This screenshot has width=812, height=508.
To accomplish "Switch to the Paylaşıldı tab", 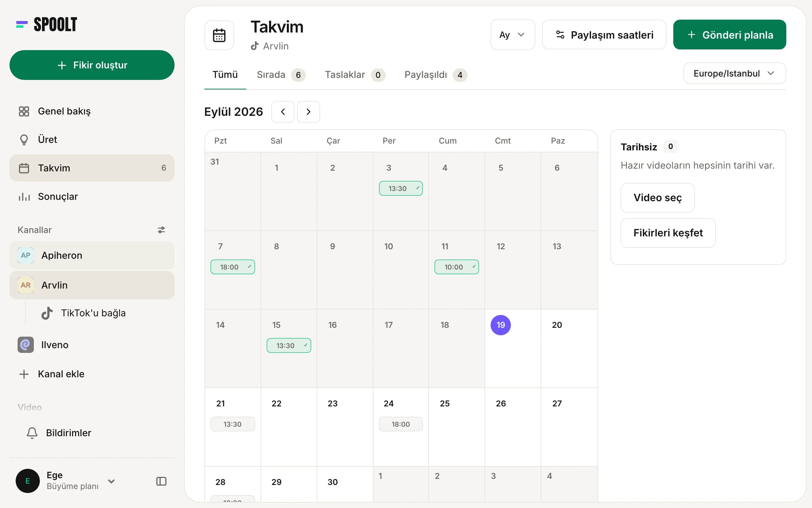I will pos(436,75).
